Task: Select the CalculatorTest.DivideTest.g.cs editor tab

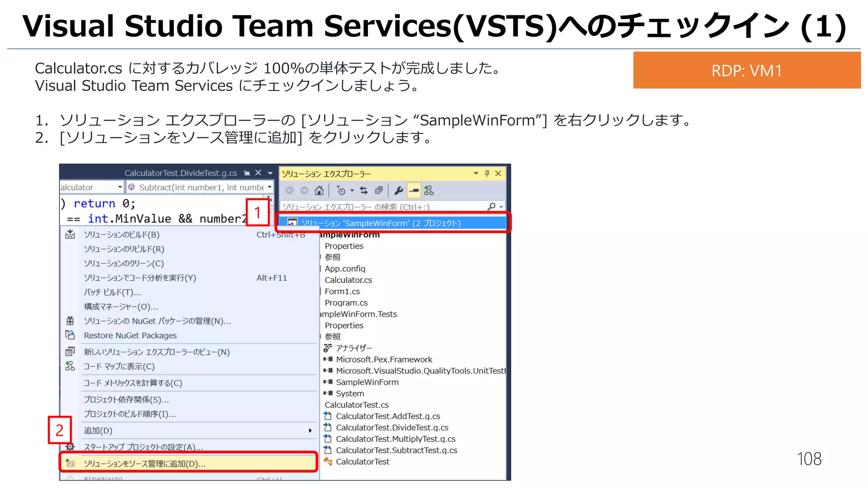Action: 181,173
